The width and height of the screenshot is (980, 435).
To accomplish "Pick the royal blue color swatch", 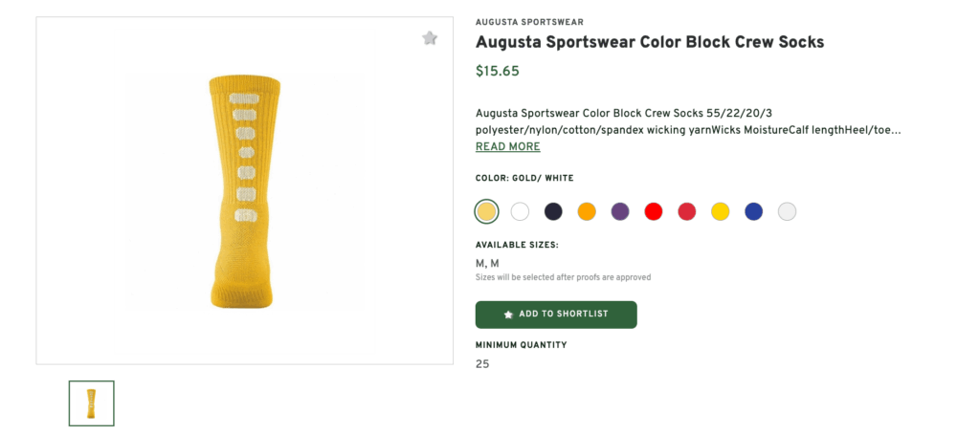I will 754,211.
